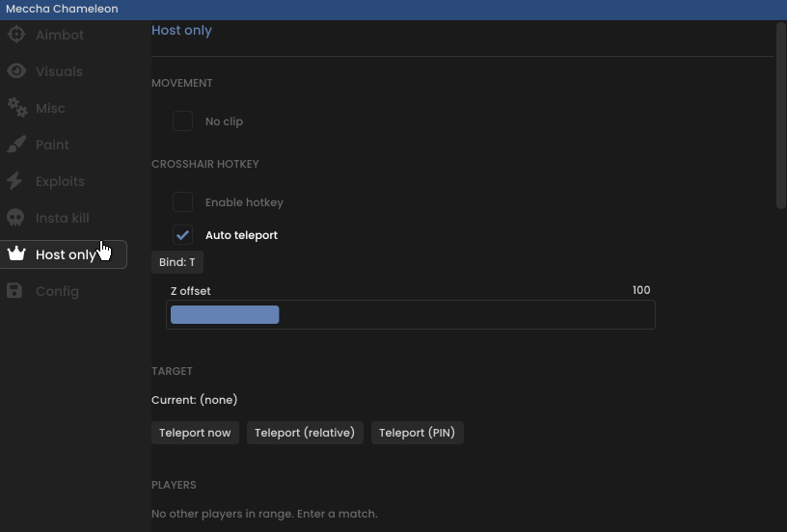Click the Teleport now button

click(195, 433)
